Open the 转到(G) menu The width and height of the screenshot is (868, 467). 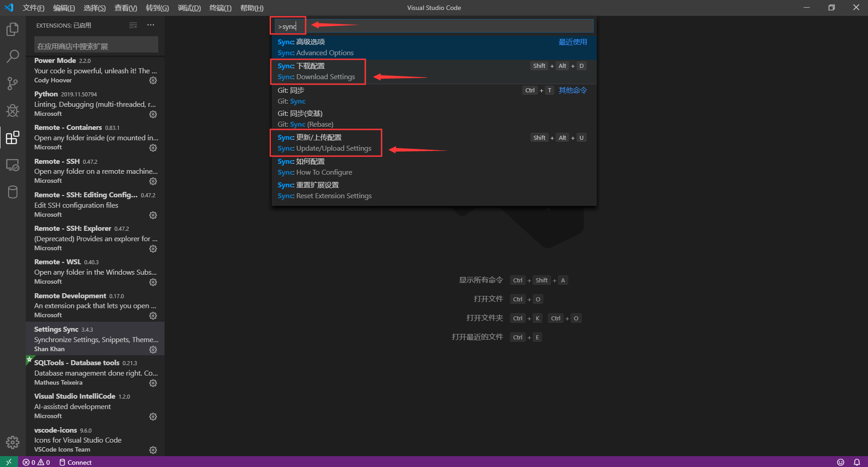click(157, 8)
